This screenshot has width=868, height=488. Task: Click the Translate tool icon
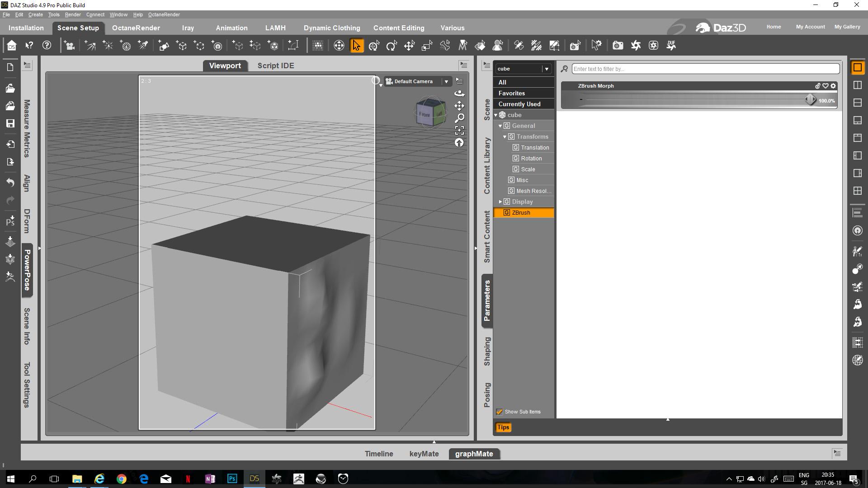[409, 46]
